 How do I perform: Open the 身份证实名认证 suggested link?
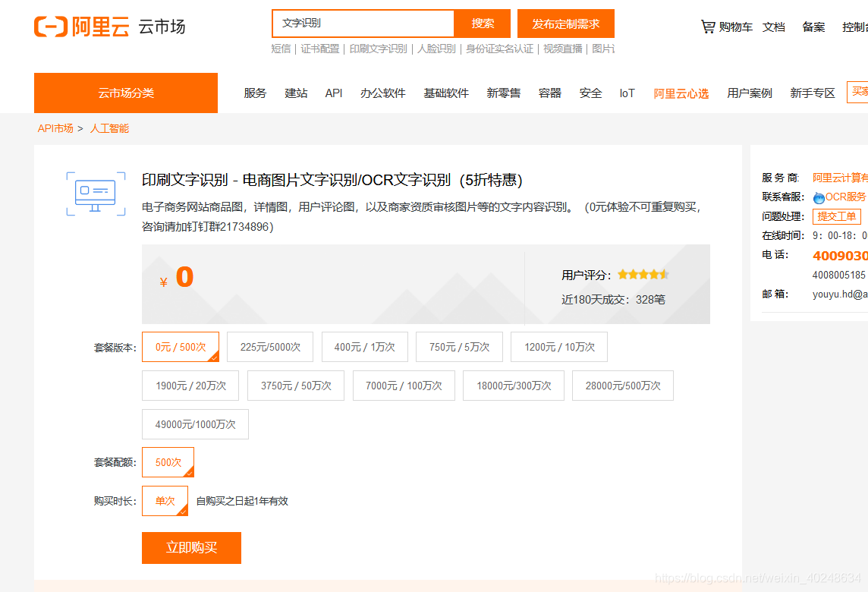click(x=499, y=49)
